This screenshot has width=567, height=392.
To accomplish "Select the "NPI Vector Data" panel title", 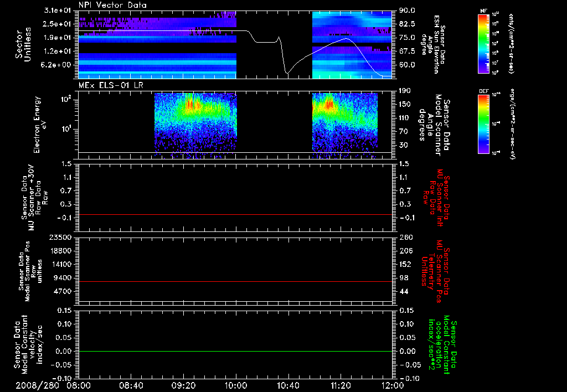I will point(112,5).
